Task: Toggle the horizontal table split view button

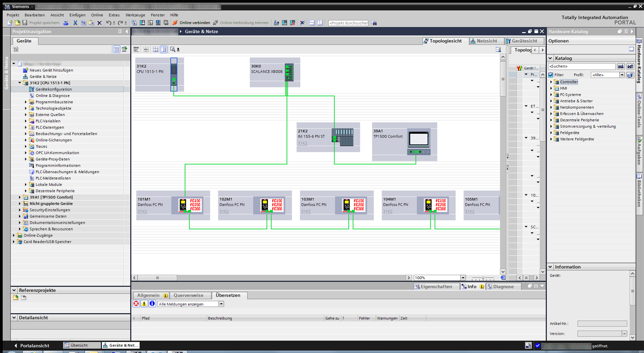Action: (x=156, y=49)
